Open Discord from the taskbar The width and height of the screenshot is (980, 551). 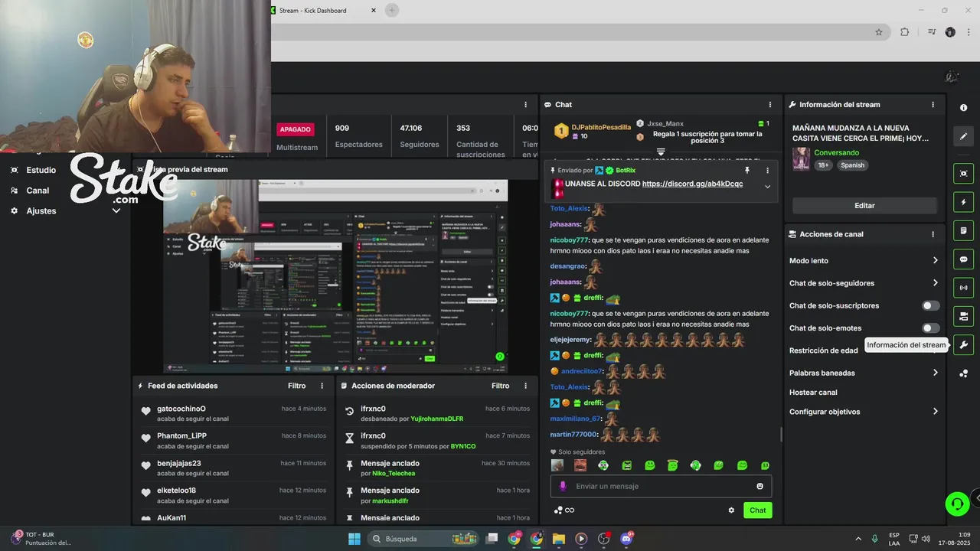[x=626, y=539]
